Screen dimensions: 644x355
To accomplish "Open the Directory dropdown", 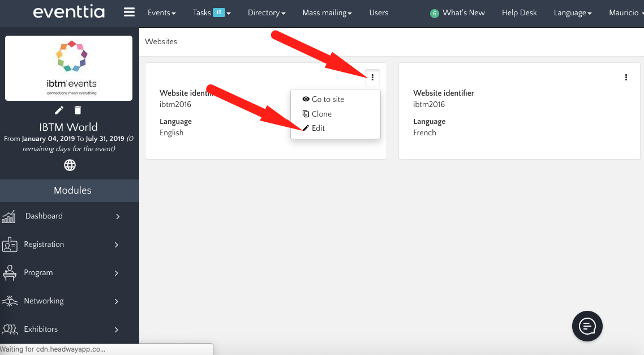I will pyautogui.click(x=267, y=12).
